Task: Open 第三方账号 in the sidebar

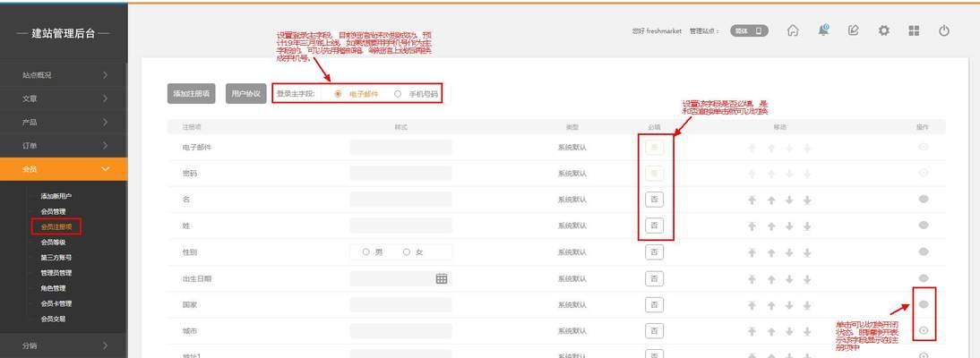Action: click(x=56, y=258)
